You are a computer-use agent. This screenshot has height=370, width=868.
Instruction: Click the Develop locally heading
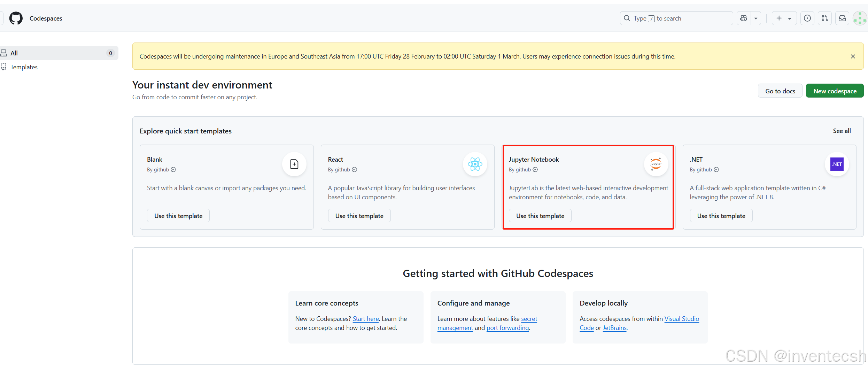pyautogui.click(x=604, y=303)
